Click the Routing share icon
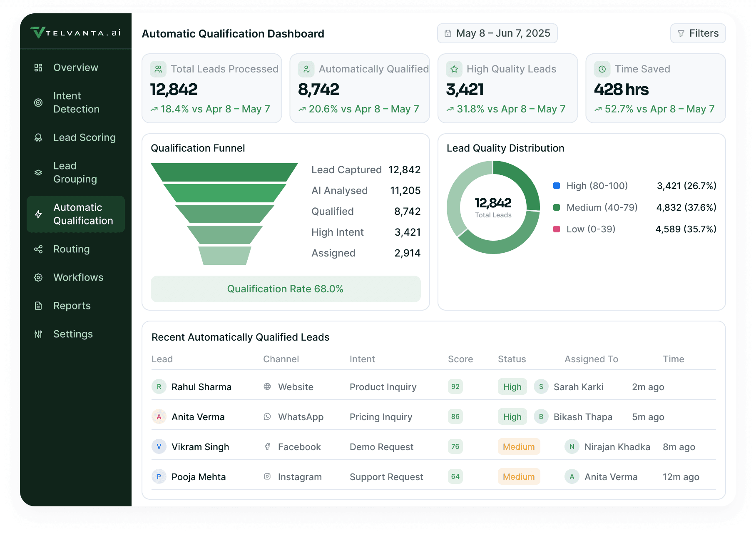Screen dimensions: 756x533 point(38,249)
